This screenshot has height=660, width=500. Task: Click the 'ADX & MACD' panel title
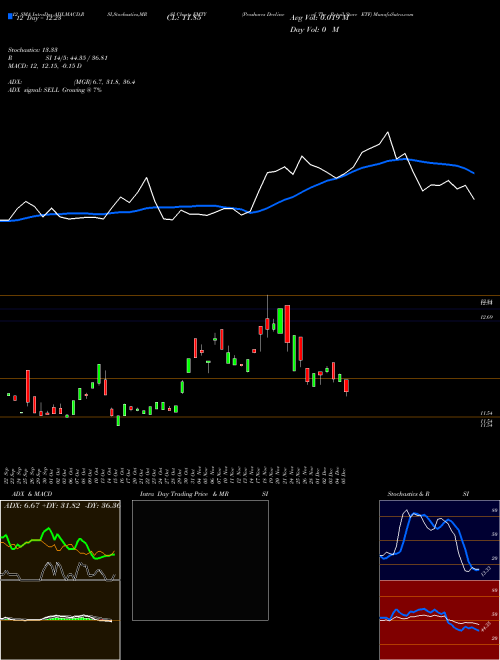32,494
